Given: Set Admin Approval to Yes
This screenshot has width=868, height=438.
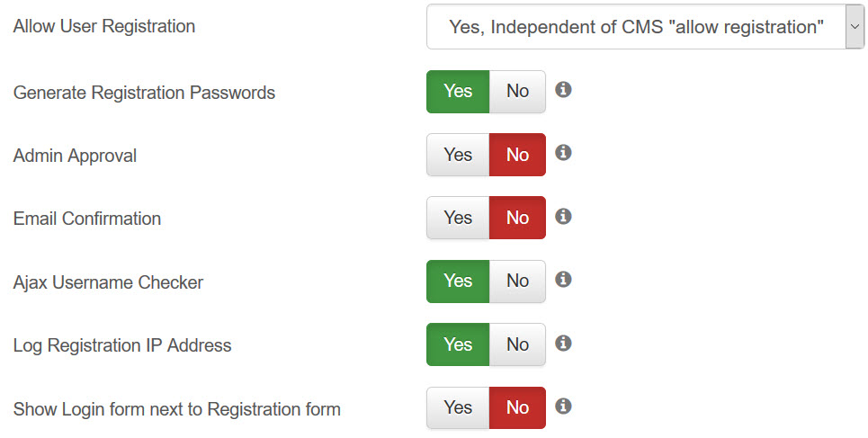Looking at the screenshot, I should [458, 155].
